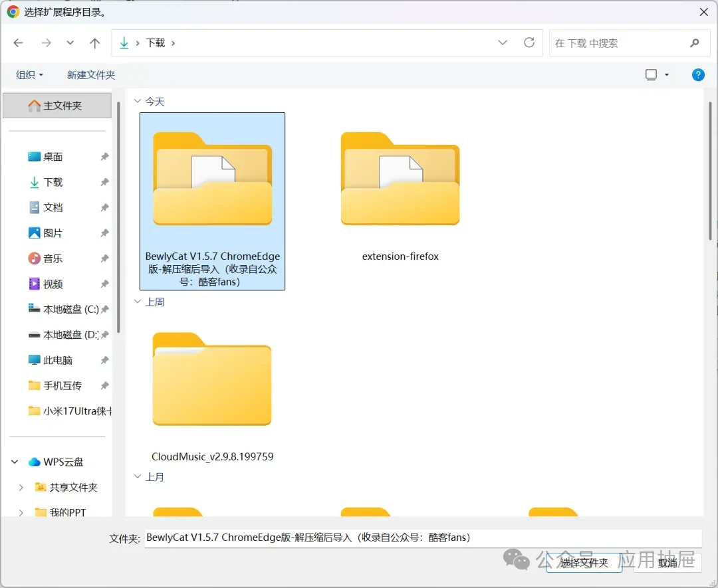Screen dimensions: 718x588
Task: Open 手机互传 folder in sidebar
Action: click(55, 386)
